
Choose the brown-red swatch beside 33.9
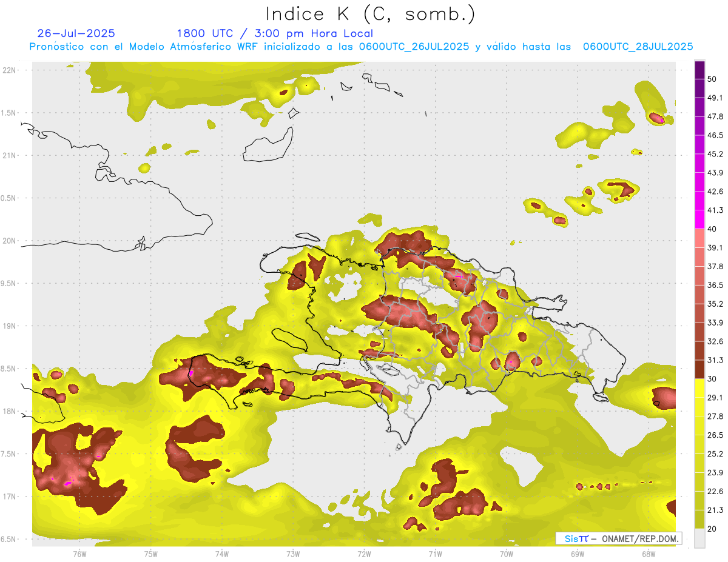(700, 313)
